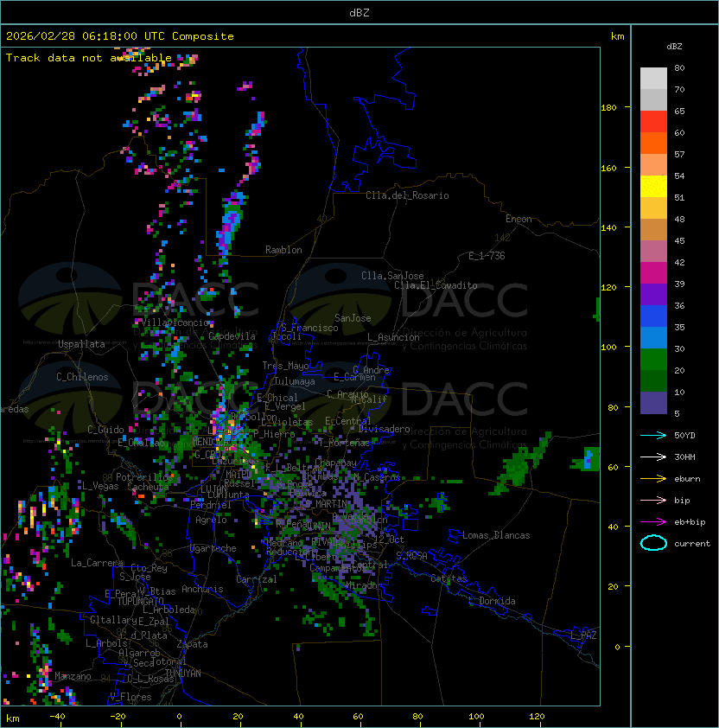Screen dimensions: 719x728
Task: Click the cyan 'current' ellipse icon
Action: 653,543
